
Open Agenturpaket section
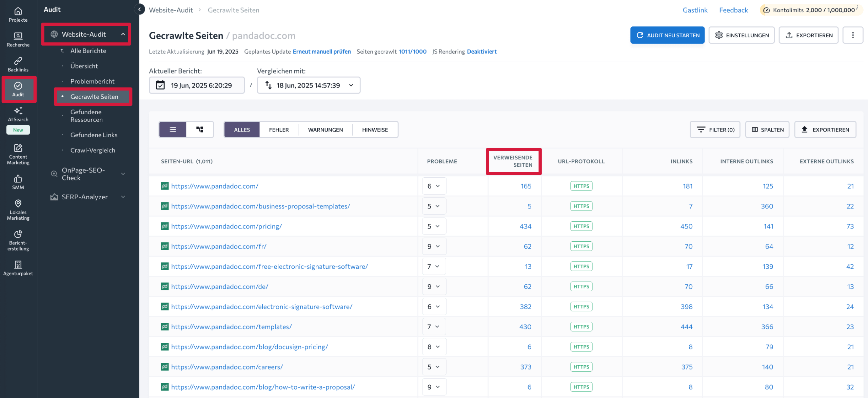click(18, 268)
